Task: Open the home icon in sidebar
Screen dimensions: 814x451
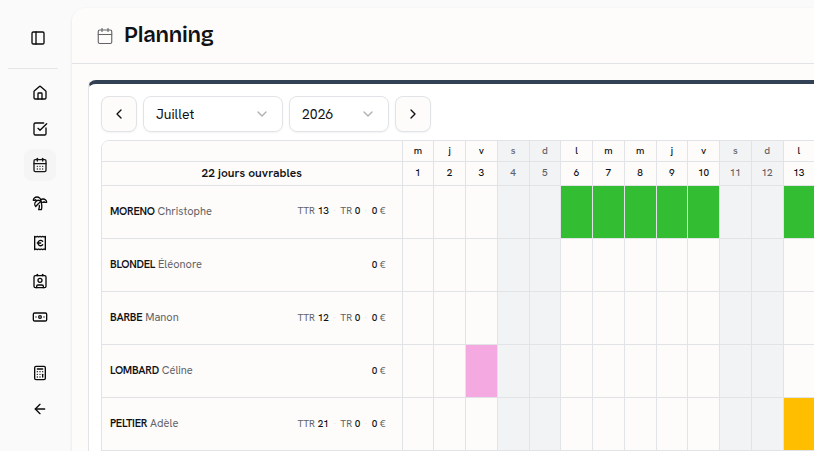Action: (x=40, y=93)
